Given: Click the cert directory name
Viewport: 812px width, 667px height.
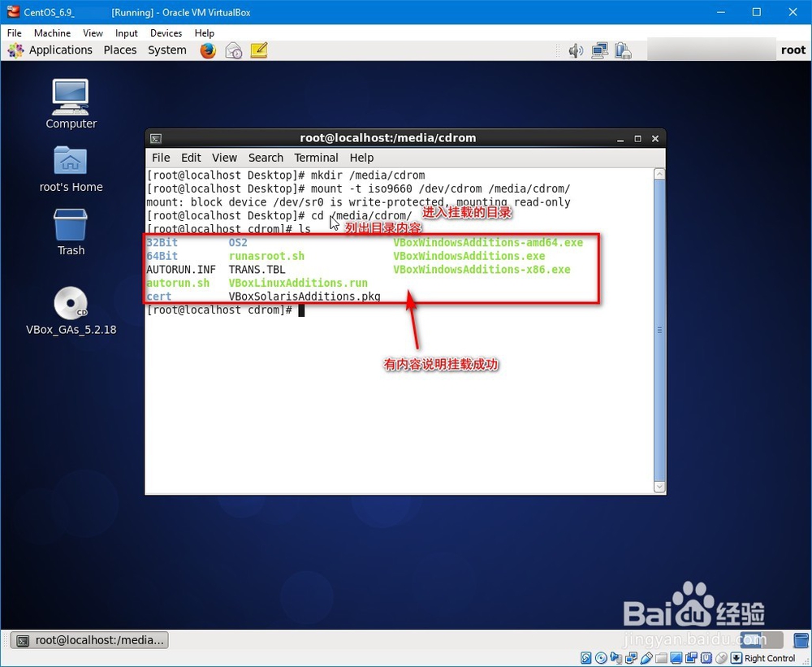Looking at the screenshot, I should pyautogui.click(x=159, y=297).
